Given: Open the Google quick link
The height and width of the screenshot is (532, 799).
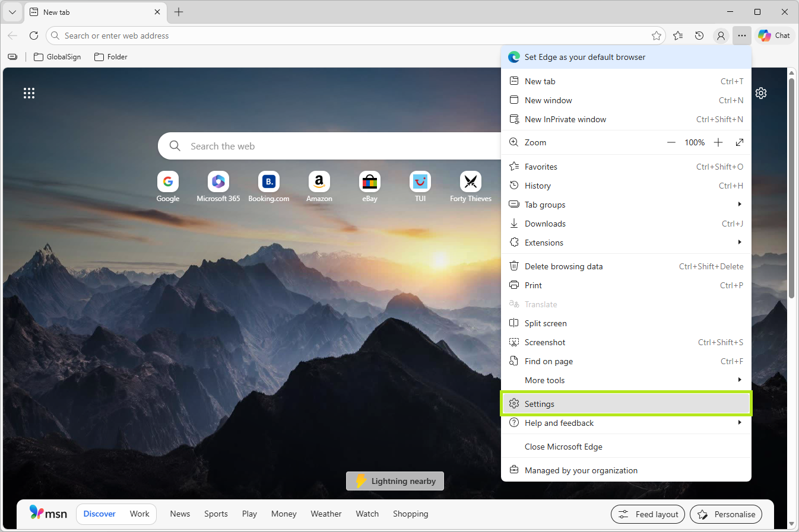Looking at the screenshot, I should tap(168, 187).
